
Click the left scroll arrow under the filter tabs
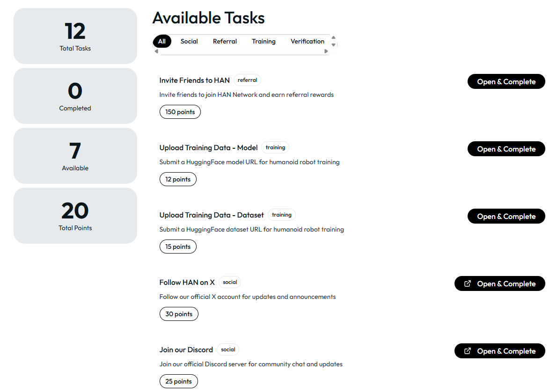[x=156, y=51]
